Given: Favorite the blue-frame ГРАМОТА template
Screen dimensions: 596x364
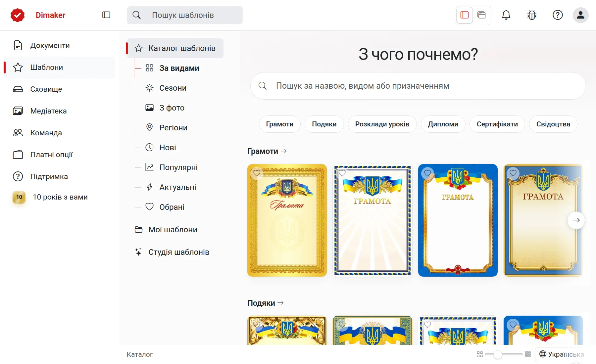Looking at the screenshot, I should coord(428,173).
